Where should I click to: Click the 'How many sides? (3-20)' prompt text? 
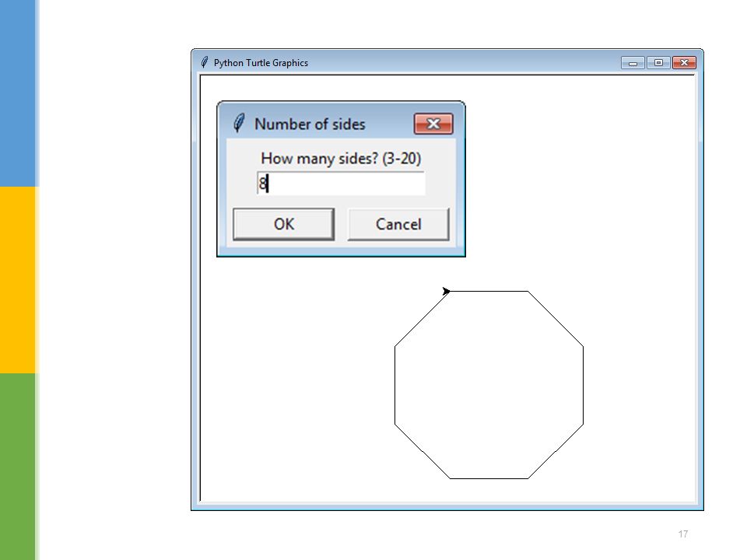pos(341,158)
